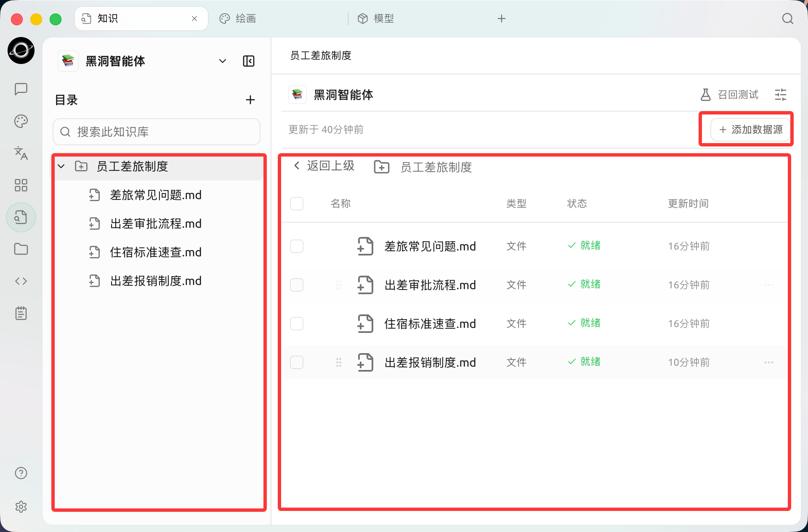The width and height of the screenshot is (808, 532).
Task: Check the box for 出差审批流程.md
Action: [297, 285]
